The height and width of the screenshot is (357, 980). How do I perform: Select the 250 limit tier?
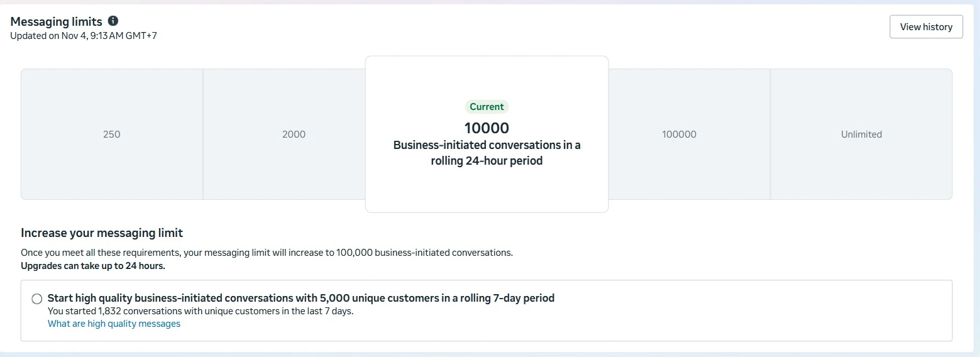coord(111,135)
